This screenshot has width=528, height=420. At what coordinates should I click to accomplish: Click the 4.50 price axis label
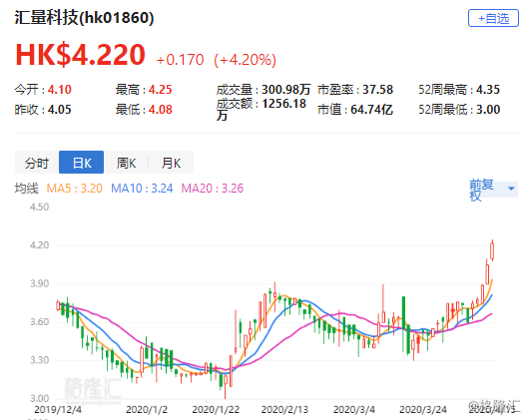(x=39, y=207)
